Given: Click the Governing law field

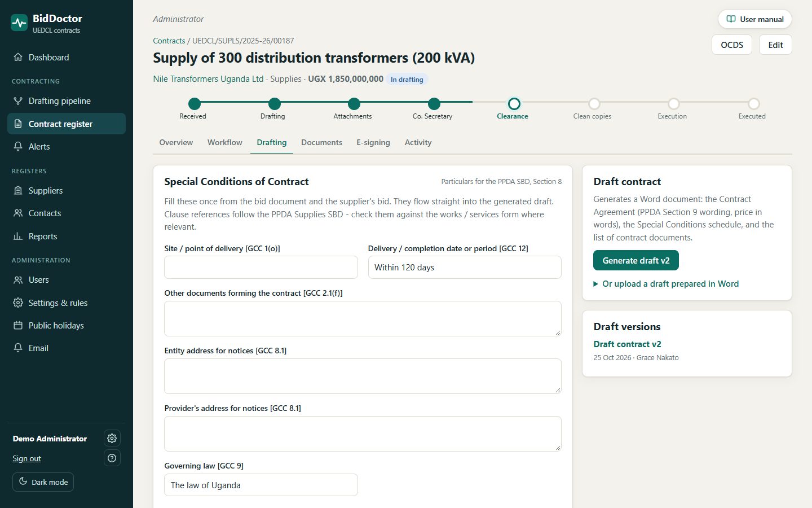Looking at the screenshot, I should point(261,485).
